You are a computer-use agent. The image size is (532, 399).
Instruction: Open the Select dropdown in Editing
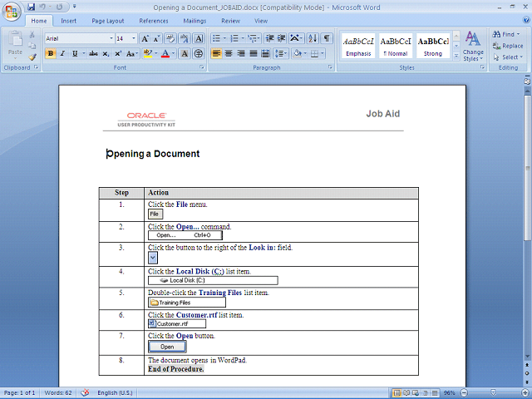(x=508, y=57)
